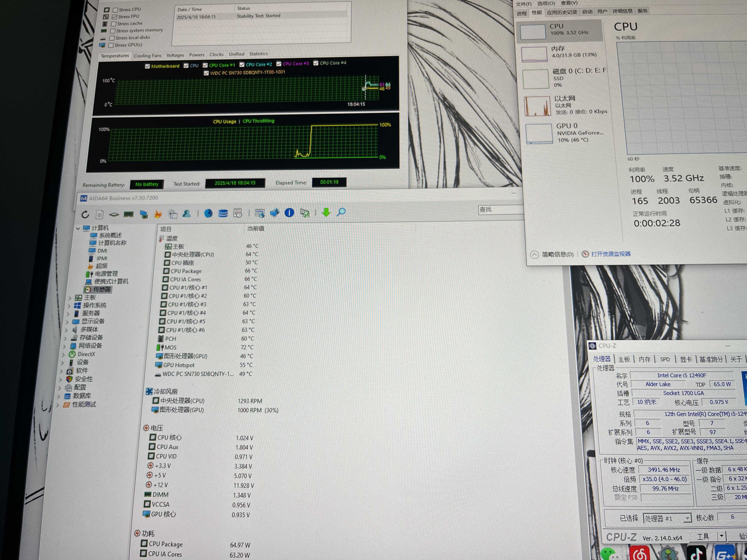Viewport: 747px width, 560px height.
Task: Enable Stress local disks checkbox
Action: (x=112, y=38)
